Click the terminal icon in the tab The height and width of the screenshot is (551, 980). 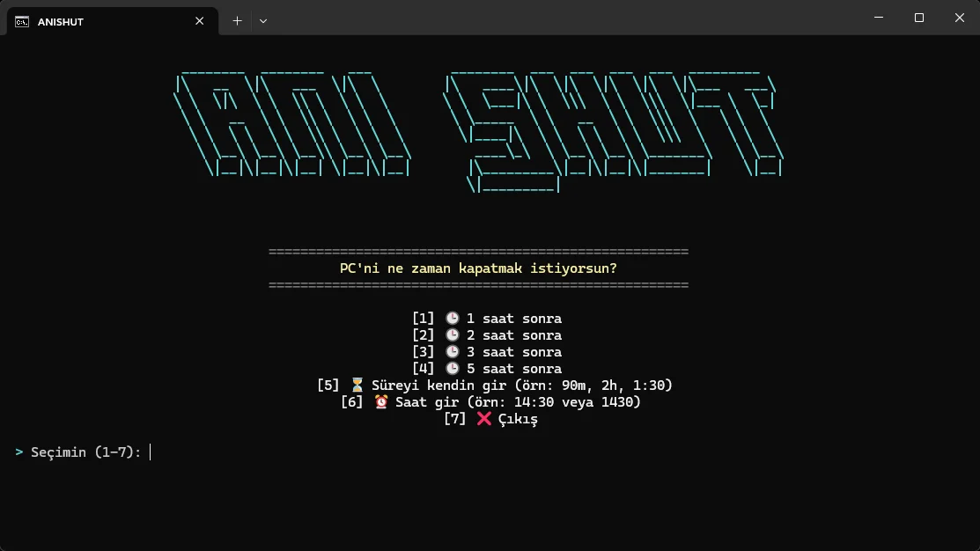[x=22, y=22]
